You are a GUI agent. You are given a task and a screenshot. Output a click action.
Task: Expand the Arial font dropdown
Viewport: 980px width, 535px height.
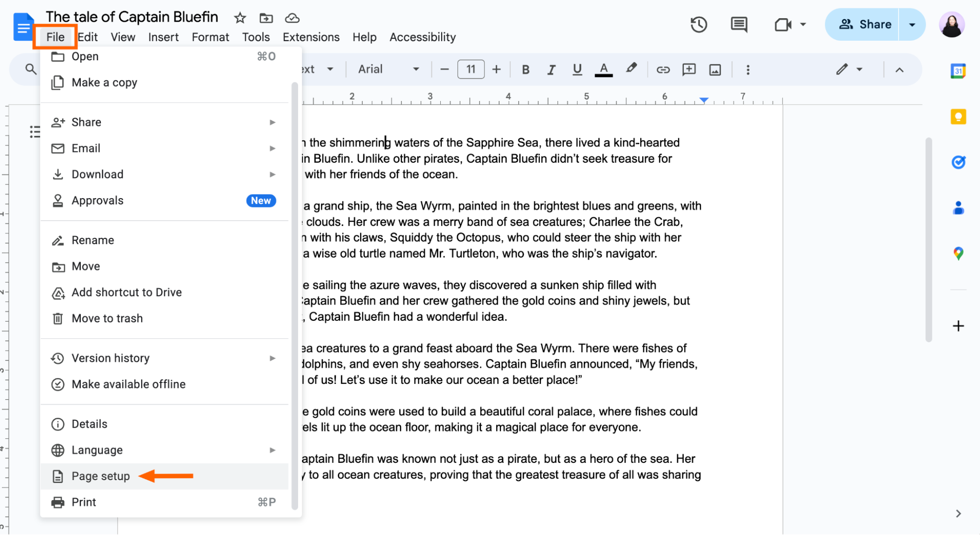click(x=416, y=69)
